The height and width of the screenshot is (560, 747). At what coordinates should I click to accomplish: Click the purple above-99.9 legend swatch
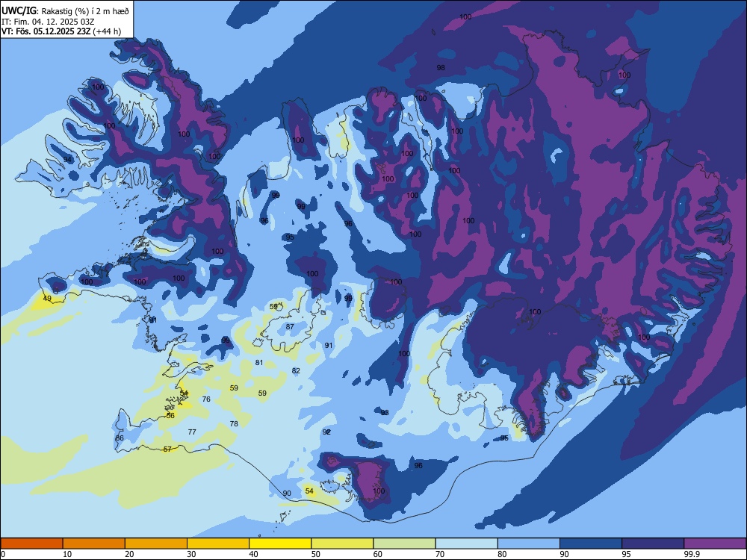[715, 544]
